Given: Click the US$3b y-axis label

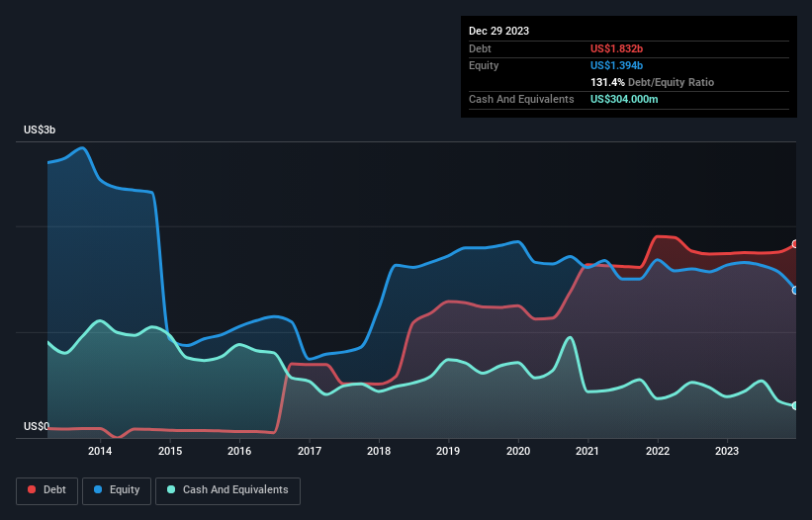Looking at the screenshot, I should 40,130.
